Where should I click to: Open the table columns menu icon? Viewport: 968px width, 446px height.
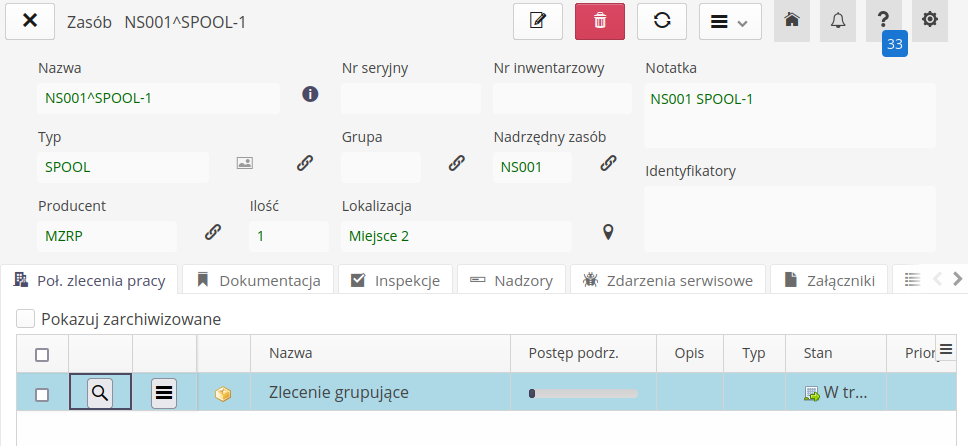point(946,347)
